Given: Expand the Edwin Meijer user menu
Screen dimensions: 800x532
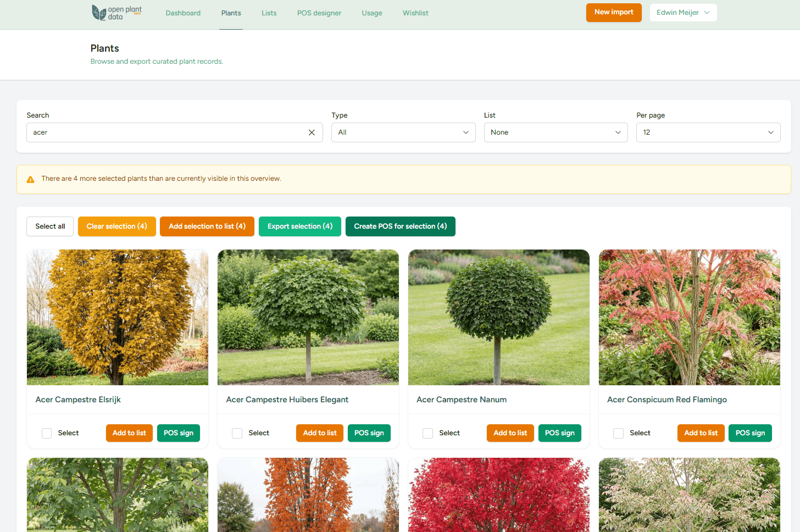Looking at the screenshot, I should tap(684, 13).
